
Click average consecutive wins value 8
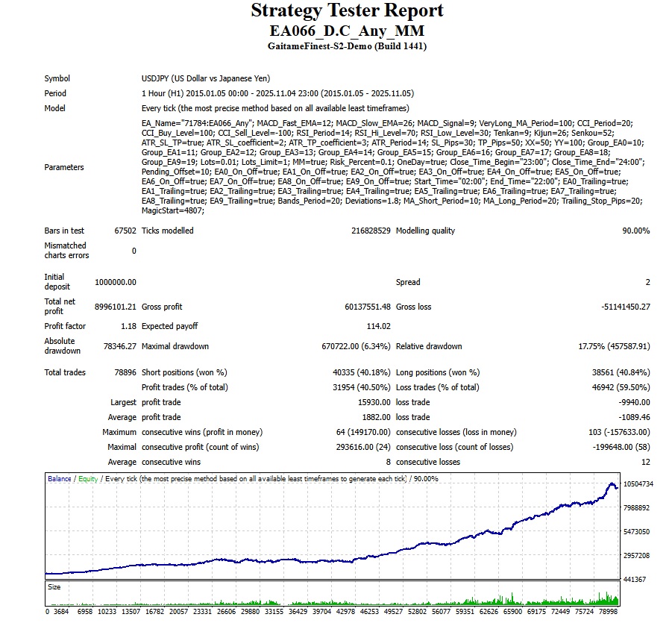pyautogui.click(x=389, y=463)
